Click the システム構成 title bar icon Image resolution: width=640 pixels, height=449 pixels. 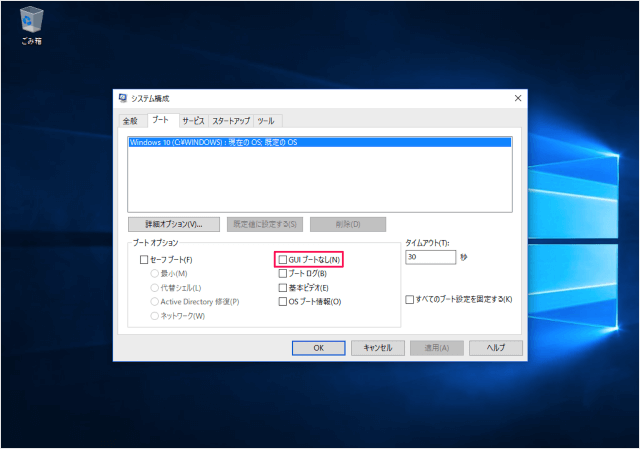coord(122,98)
